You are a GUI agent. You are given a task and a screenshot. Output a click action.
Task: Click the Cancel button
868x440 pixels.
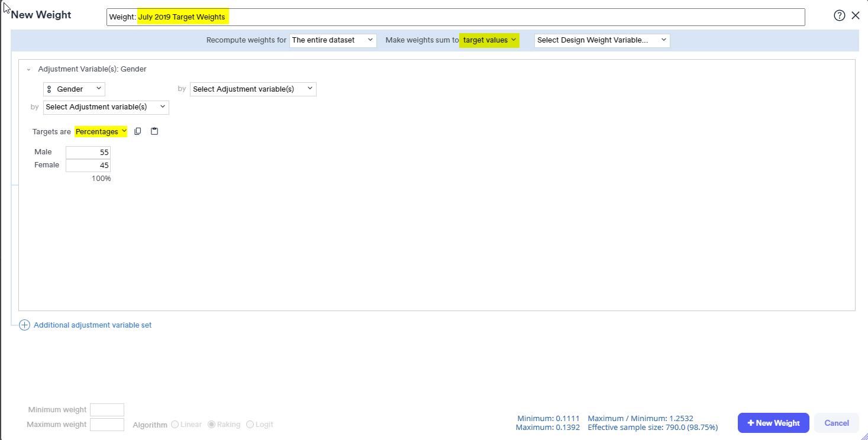(x=837, y=423)
